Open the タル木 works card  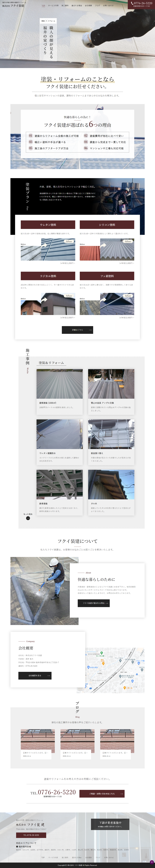click(111, 493)
